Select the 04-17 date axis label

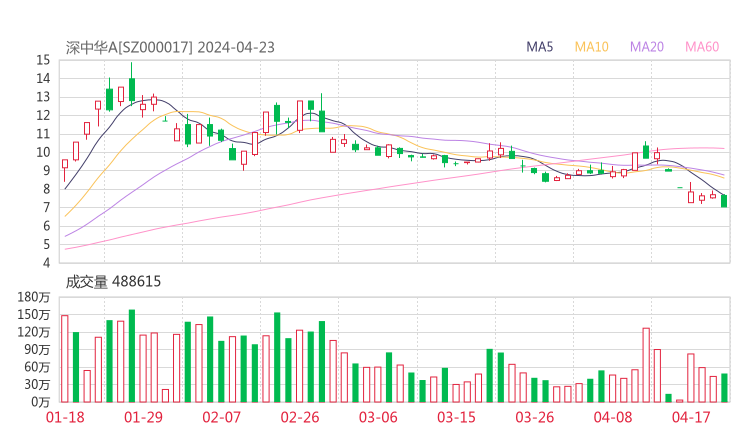(691, 417)
